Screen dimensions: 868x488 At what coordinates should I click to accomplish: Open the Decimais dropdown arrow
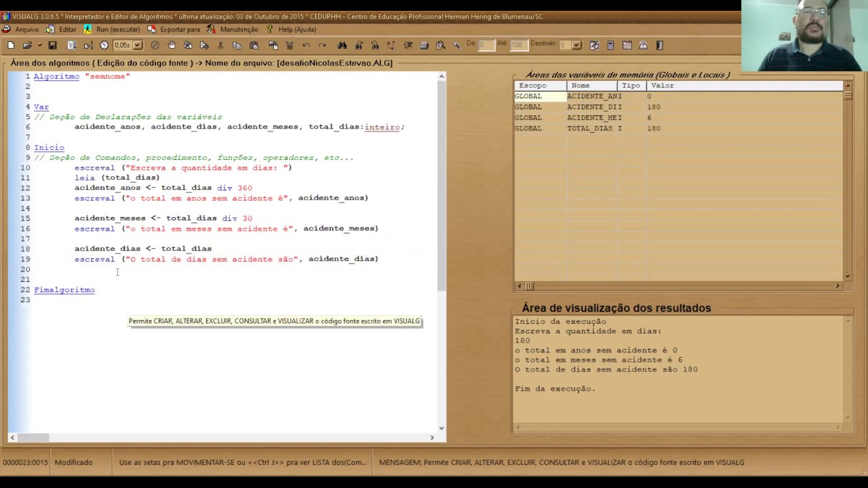point(576,45)
